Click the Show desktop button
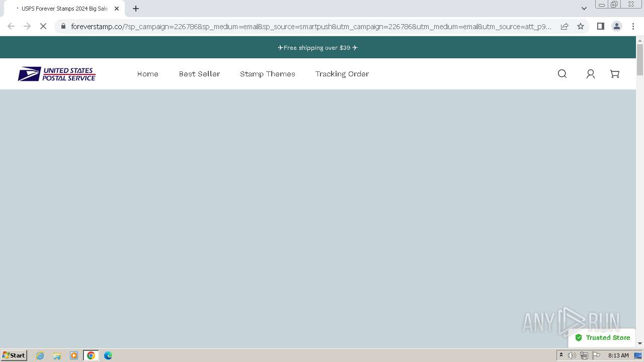Screen dimensions: 644x362 pos(638,355)
